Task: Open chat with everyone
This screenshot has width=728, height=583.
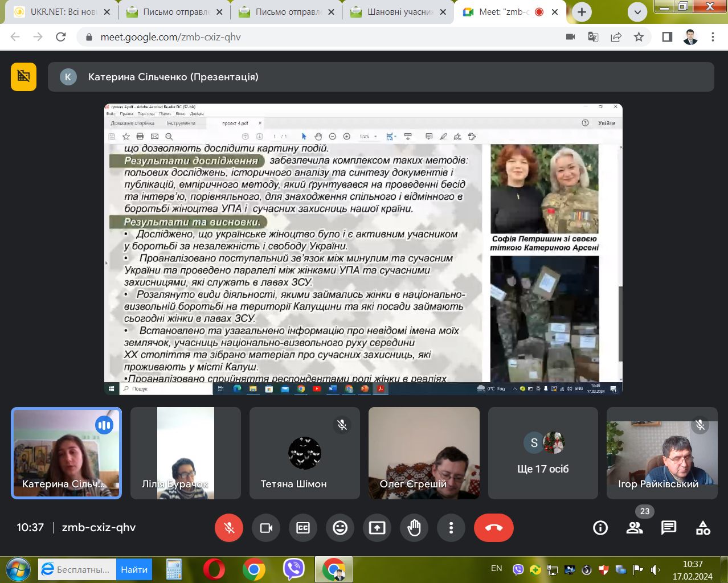Action: (x=669, y=528)
